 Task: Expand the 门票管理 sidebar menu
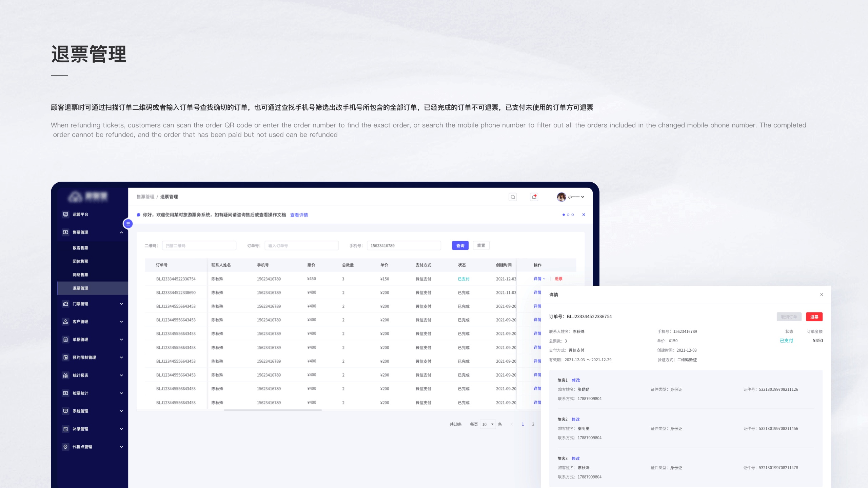121,304
